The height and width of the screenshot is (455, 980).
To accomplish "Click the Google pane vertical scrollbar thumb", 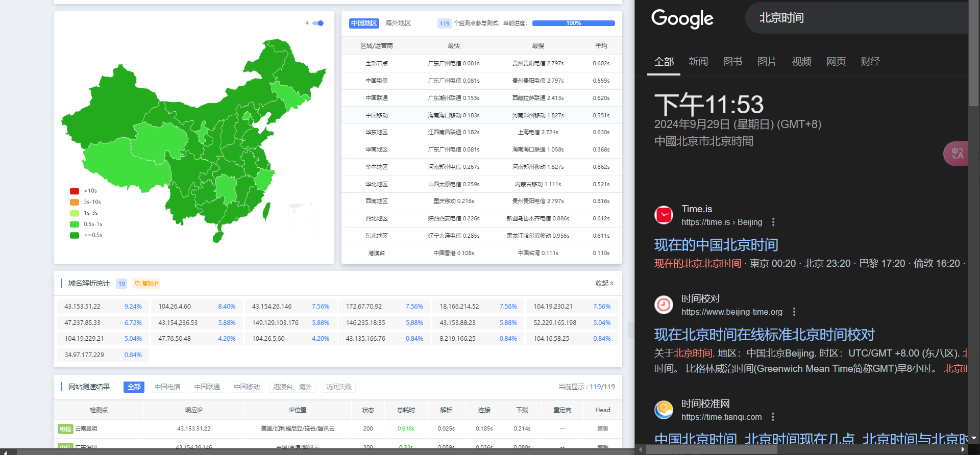I will coord(974,53).
